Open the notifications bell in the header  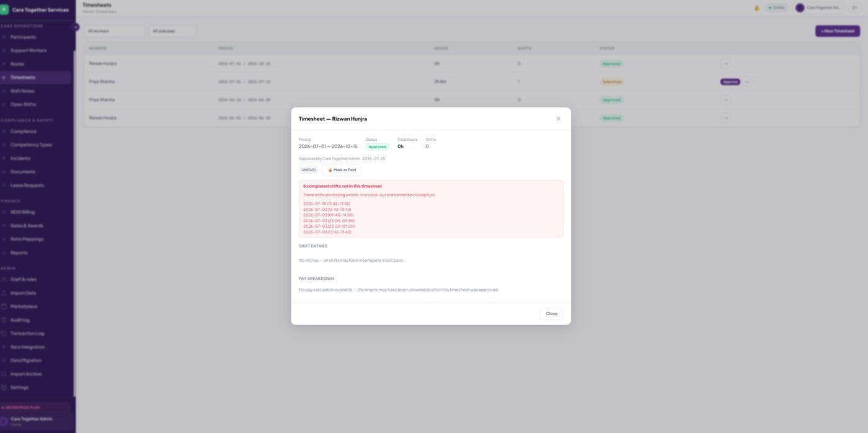point(756,8)
